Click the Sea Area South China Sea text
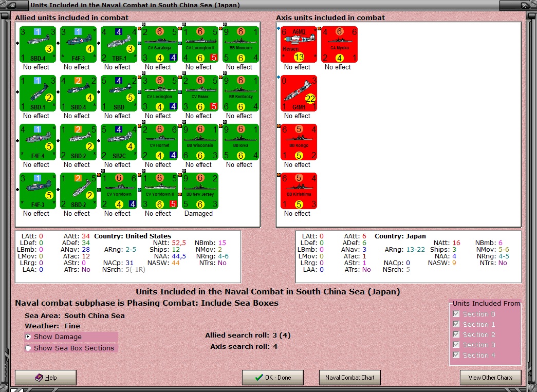The width and height of the screenshot is (537, 392). 75,315
